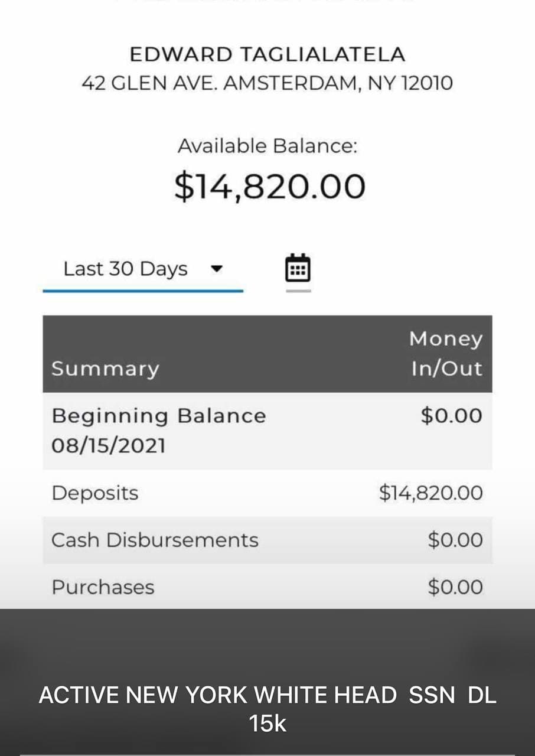535x756 pixels.
Task: Select the Money In/Out column header
Action: pos(446,353)
